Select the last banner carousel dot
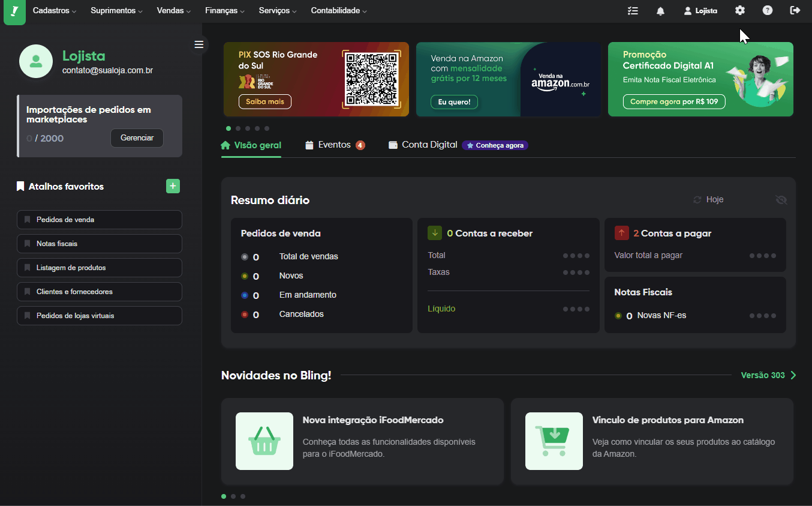 267,128
